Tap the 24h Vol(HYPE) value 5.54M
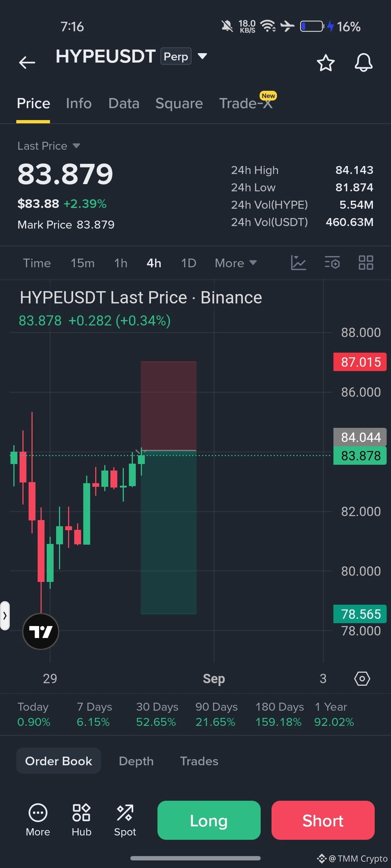This screenshot has height=868, width=391. 356,205
